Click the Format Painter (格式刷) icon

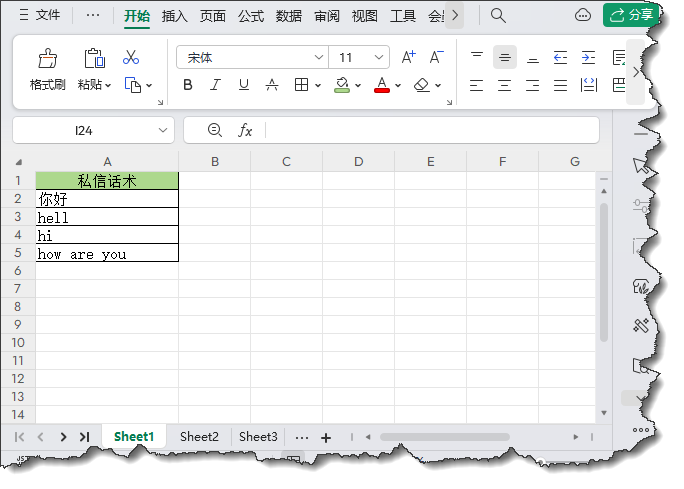48,58
